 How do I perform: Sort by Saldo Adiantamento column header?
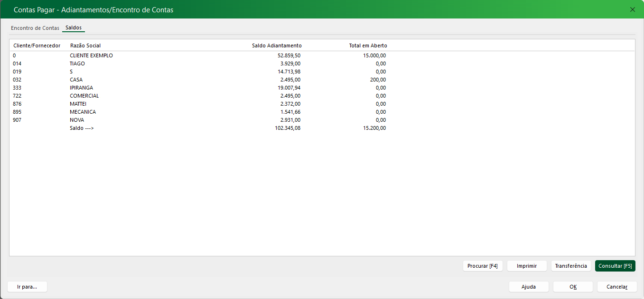277,45
